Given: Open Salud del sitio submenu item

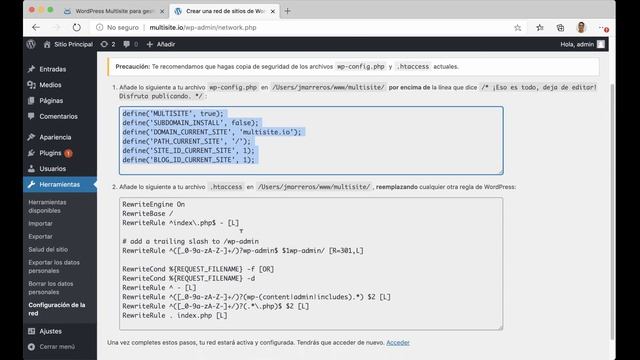Looking at the screenshot, I should [48, 249].
